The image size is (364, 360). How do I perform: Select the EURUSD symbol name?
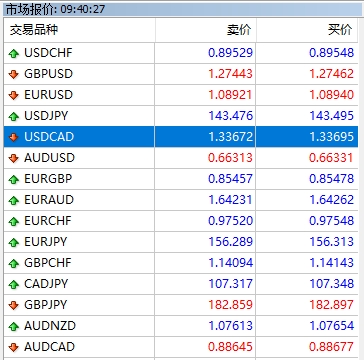tap(48, 95)
